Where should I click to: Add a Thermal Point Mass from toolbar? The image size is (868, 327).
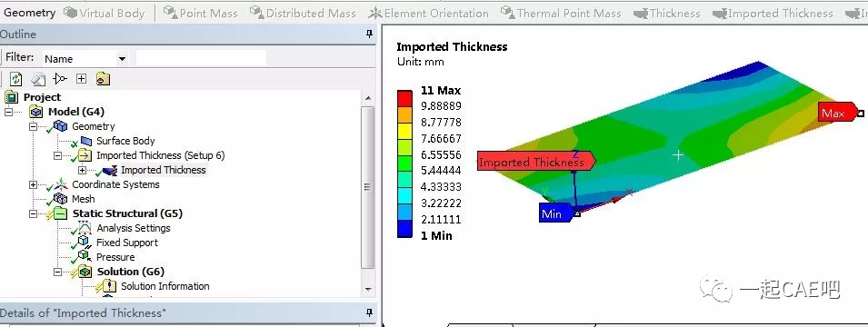coord(560,14)
